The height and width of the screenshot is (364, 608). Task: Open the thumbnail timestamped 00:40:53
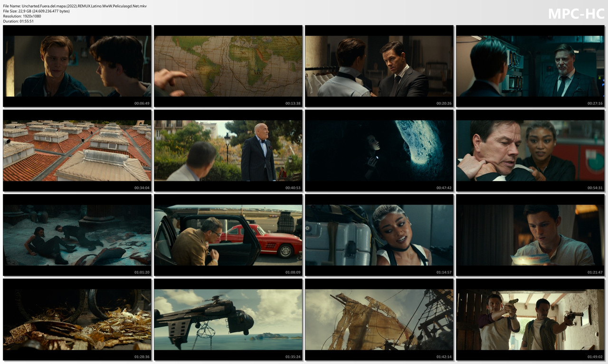(228, 150)
